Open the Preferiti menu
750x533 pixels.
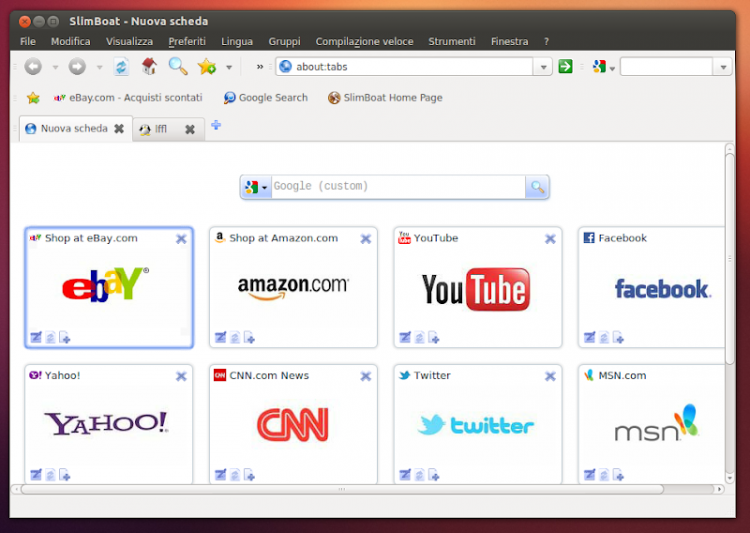(187, 42)
